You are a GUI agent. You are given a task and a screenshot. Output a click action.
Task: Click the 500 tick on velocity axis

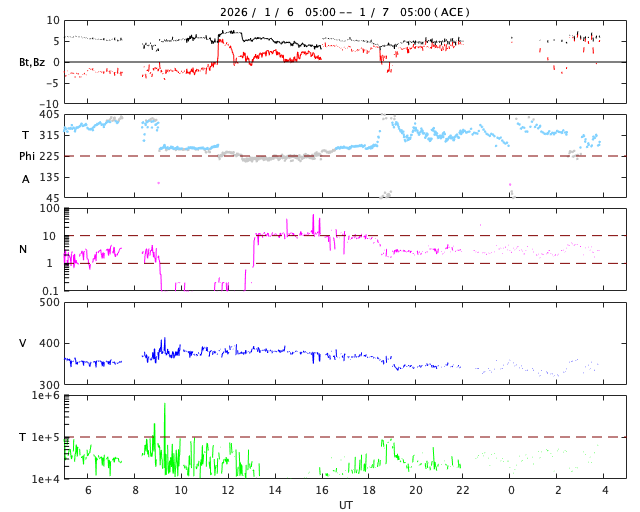tap(49, 302)
